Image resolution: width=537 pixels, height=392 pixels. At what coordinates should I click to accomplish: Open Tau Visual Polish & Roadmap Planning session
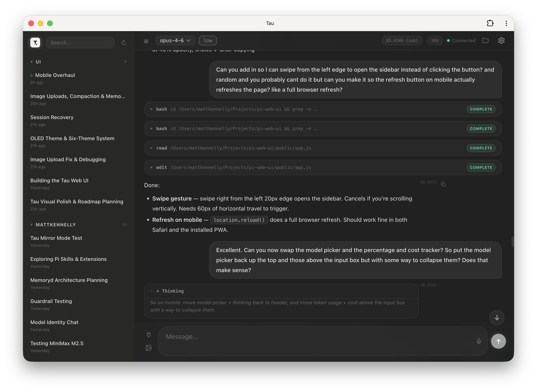78,205
